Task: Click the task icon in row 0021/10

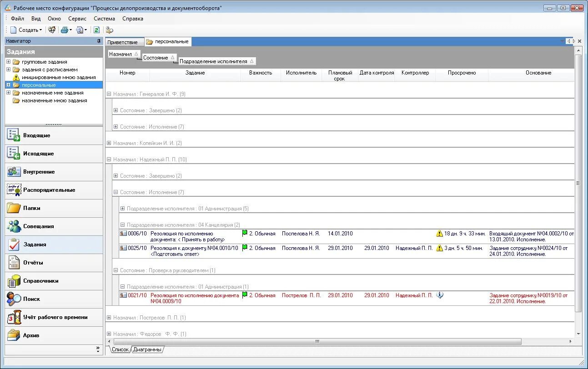Action: click(123, 295)
